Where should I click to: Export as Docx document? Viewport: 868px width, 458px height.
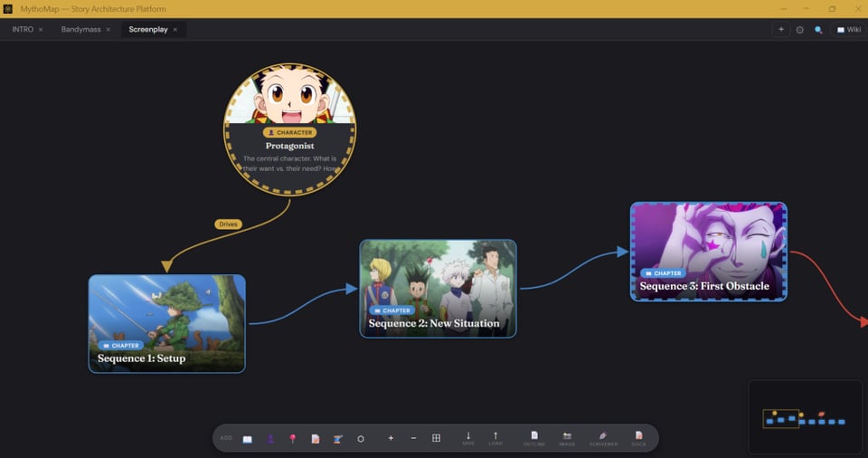[x=639, y=439]
